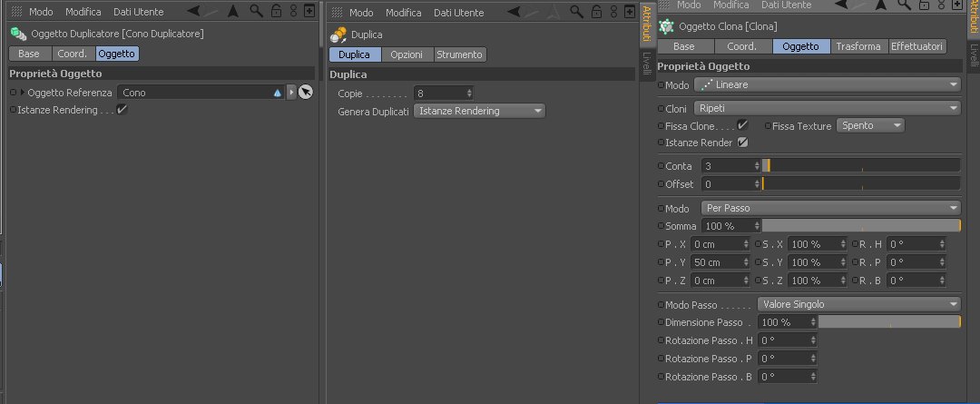980x404 pixels.
Task: Open Coord. tab in Oggetto Duplicatore panel
Action: click(73, 54)
